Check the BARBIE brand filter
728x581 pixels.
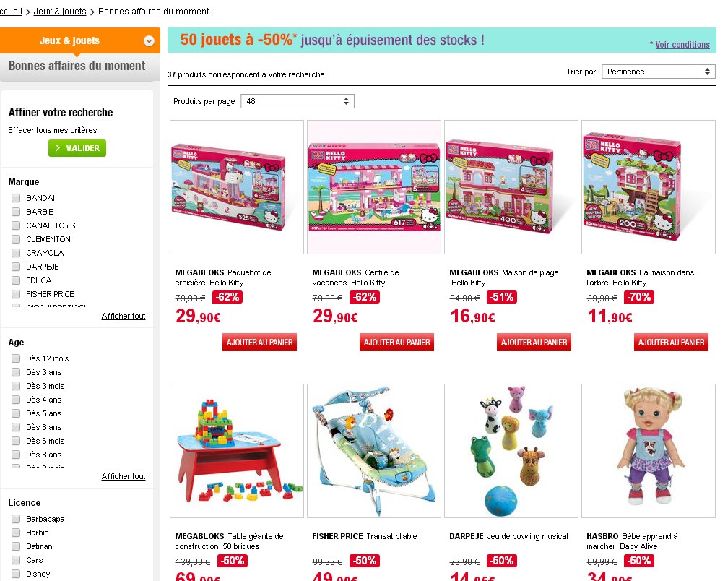pos(16,212)
